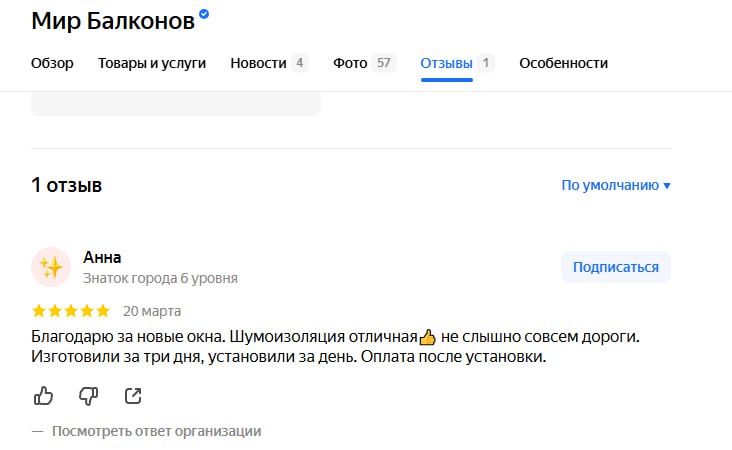Dislike the review with thumbs down

tap(88, 396)
